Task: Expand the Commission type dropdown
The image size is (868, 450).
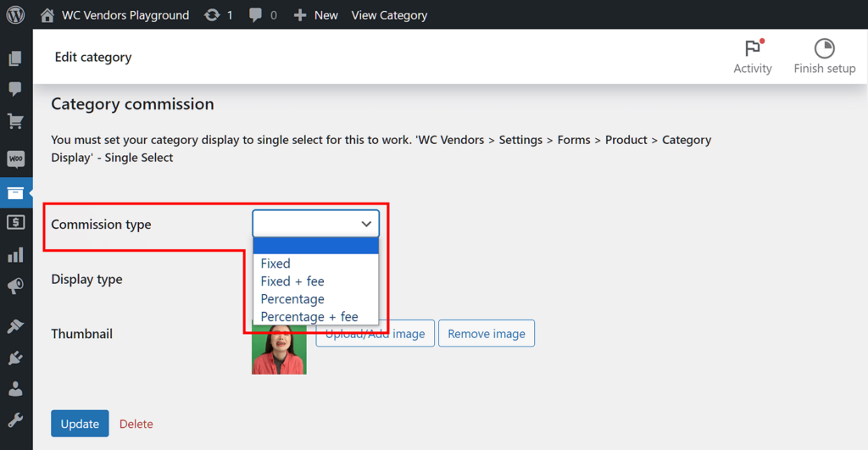Action: click(315, 224)
